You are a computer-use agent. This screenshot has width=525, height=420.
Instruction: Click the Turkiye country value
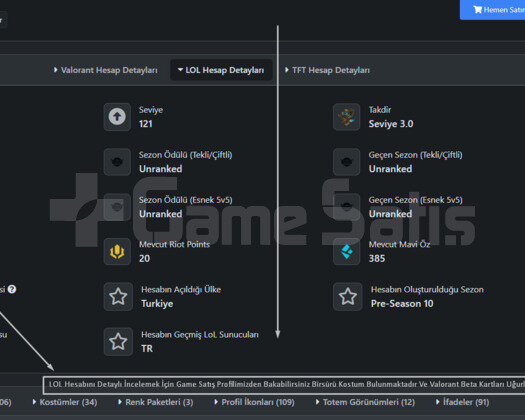tap(157, 304)
